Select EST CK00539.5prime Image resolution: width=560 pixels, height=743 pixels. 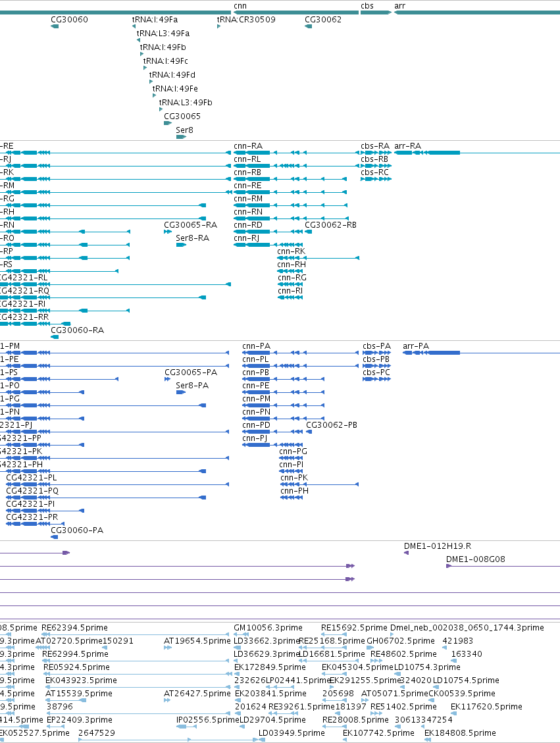coord(462,694)
